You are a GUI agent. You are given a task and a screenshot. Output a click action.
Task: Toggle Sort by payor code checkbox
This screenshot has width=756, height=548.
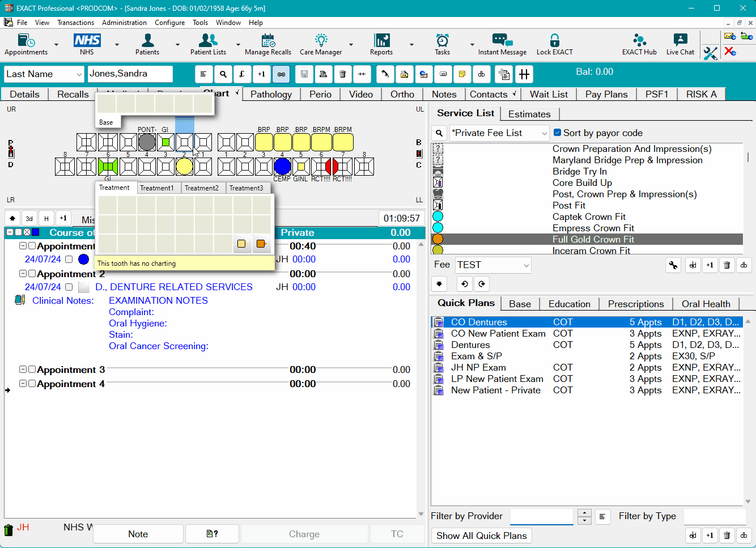pyautogui.click(x=557, y=133)
